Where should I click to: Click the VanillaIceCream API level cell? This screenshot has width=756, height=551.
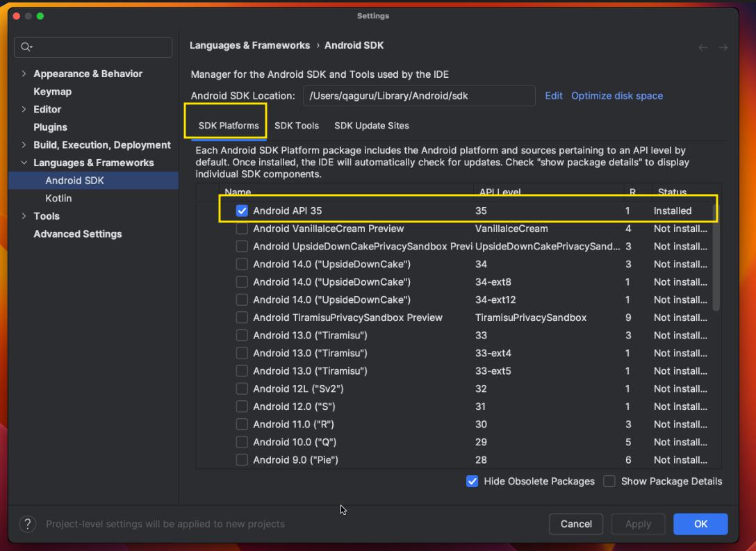(511, 229)
